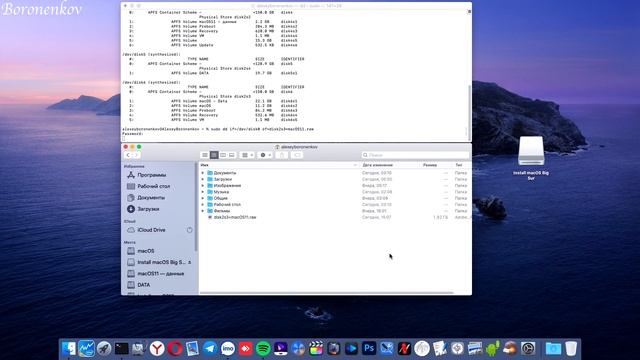This screenshot has width=640, height=360.
Task: Click the Finder share button
Action: point(282,155)
